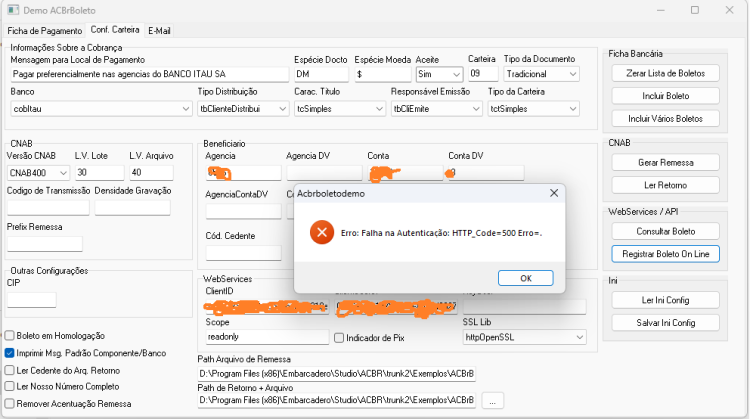750x419 pixels.
Task: Open the Conf. Carteira tab
Action: tap(115, 30)
